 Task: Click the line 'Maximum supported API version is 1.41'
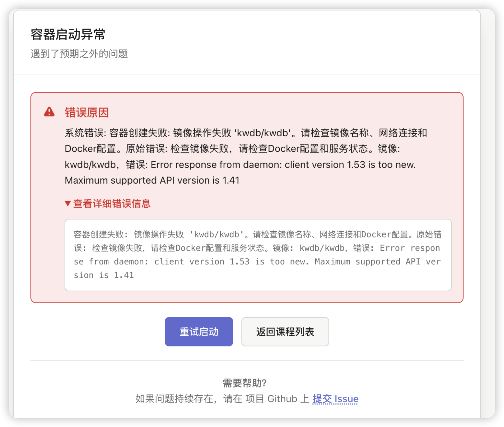coord(152,180)
